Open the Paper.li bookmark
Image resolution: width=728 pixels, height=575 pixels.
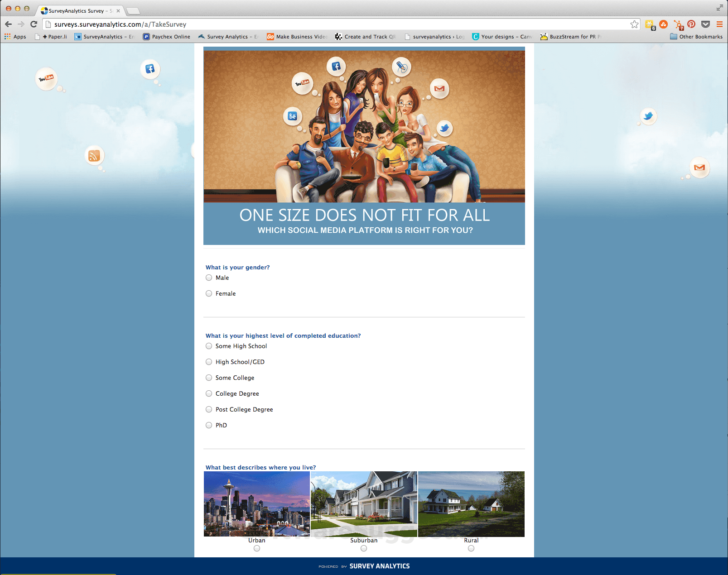[x=51, y=37]
